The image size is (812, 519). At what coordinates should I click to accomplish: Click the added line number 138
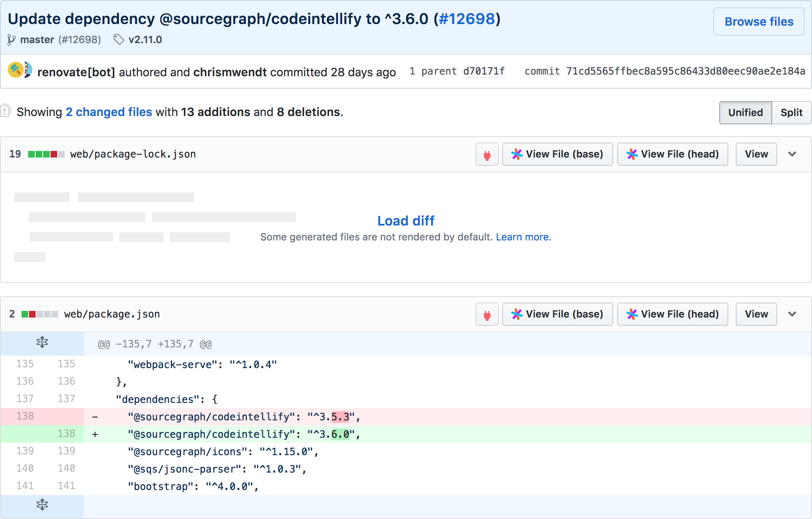pos(66,434)
